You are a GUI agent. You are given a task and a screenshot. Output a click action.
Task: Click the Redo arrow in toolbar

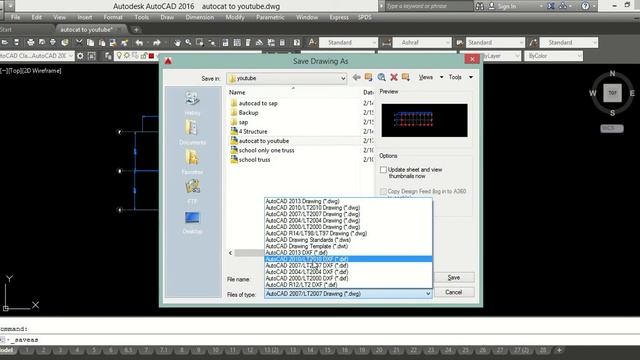click(157, 42)
